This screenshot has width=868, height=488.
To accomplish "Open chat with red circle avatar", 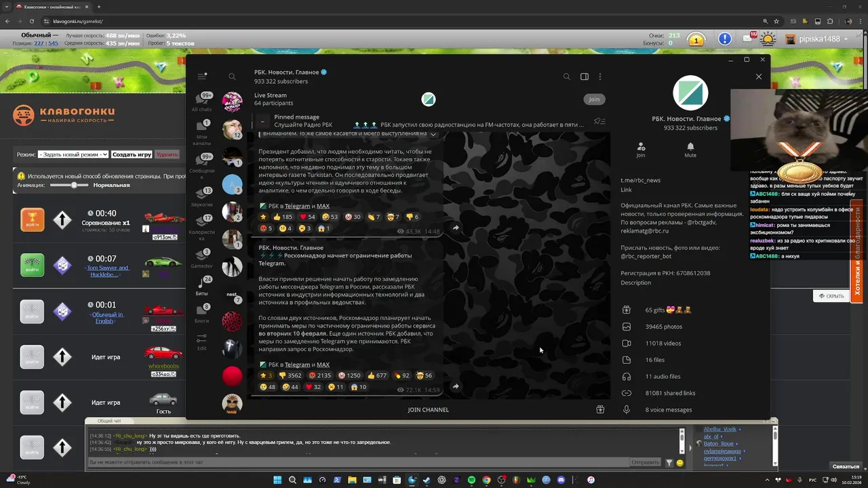I will click(232, 375).
